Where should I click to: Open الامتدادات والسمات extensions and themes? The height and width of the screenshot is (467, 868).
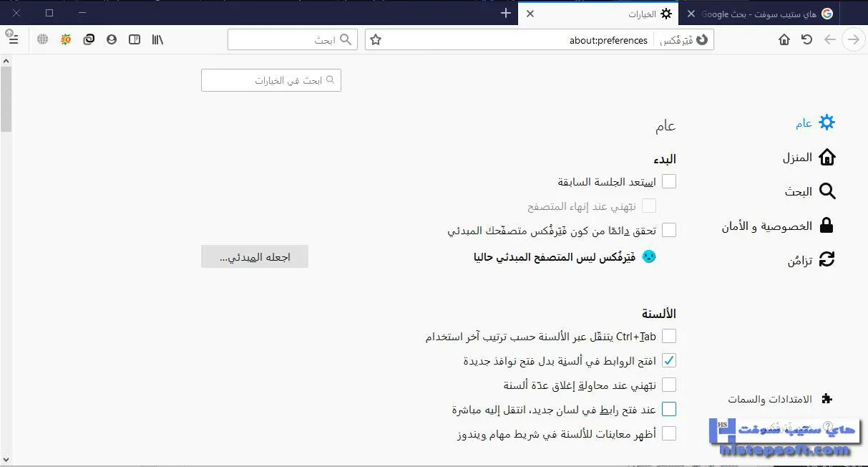[781, 399]
